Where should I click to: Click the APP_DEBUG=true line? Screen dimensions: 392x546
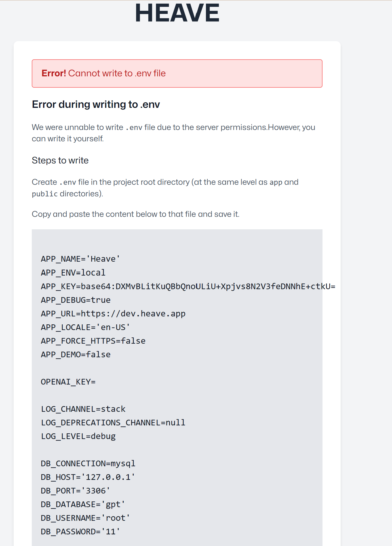tap(76, 300)
